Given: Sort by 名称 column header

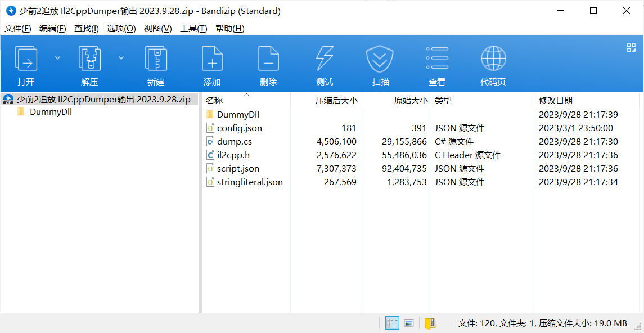Looking at the screenshot, I should coord(246,100).
